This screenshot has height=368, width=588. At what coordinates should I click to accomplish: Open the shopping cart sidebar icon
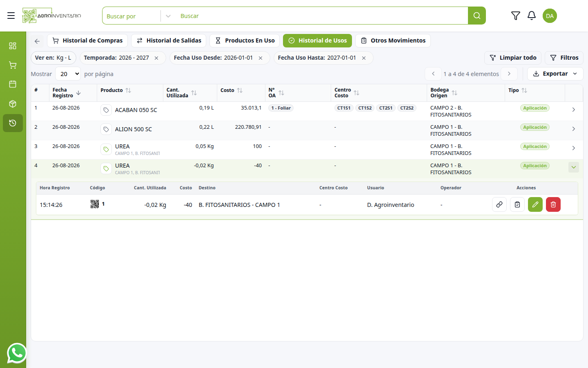tap(13, 65)
